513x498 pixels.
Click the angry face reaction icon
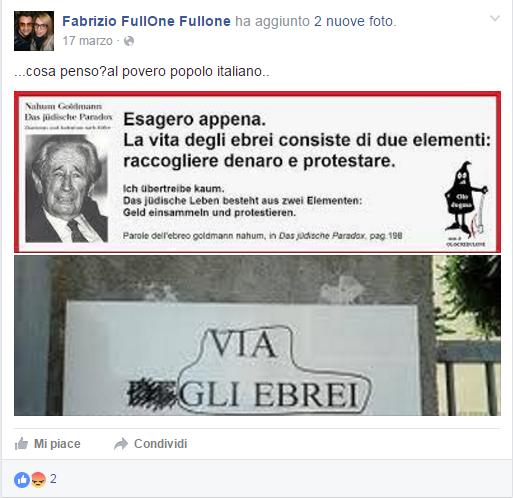(38, 480)
